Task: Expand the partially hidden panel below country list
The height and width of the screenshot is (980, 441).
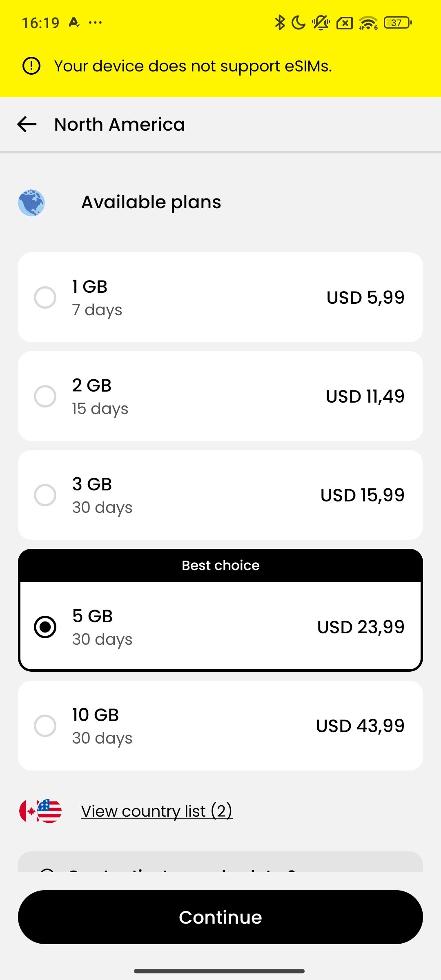Action: click(x=220, y=862)
